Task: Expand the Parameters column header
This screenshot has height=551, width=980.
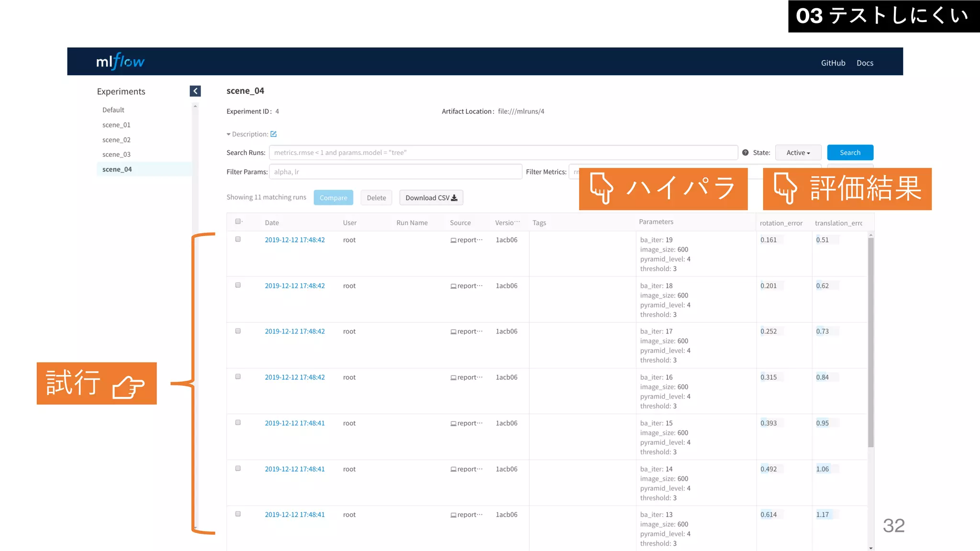Action: click(656, 222)
